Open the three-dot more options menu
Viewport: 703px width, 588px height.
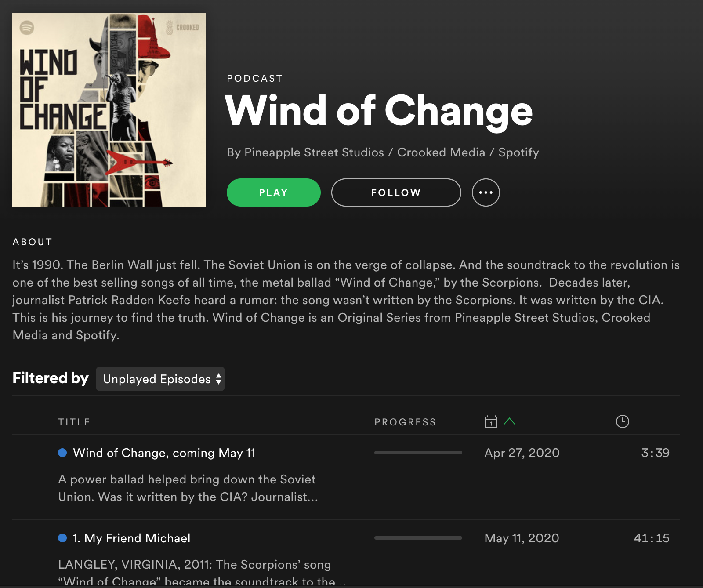(x=486, y=192)
